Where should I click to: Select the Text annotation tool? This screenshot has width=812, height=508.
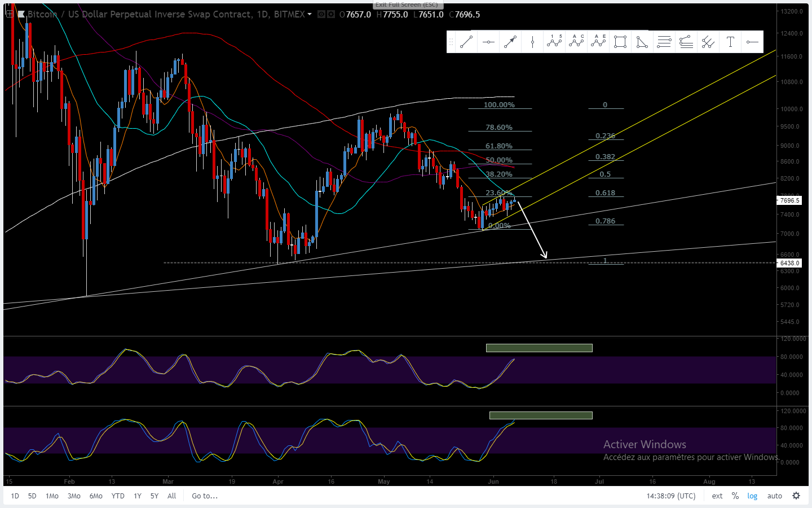[730, 42]
